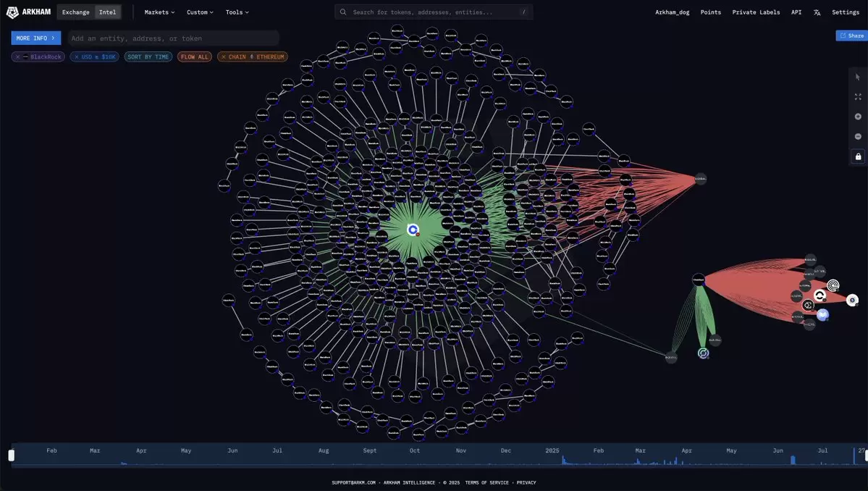Open the Terms of Service link
The height and width of the screenshot is (491, 868).
pos(486,483)
